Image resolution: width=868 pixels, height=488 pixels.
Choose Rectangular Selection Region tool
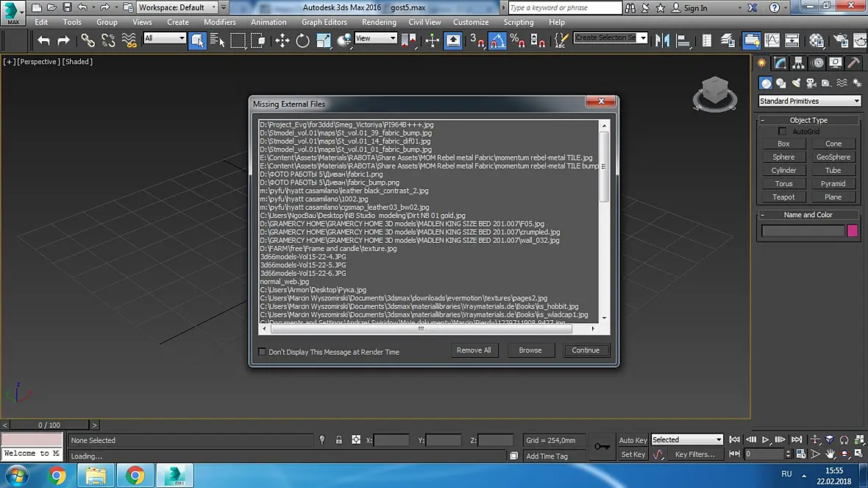coord(238,40)
